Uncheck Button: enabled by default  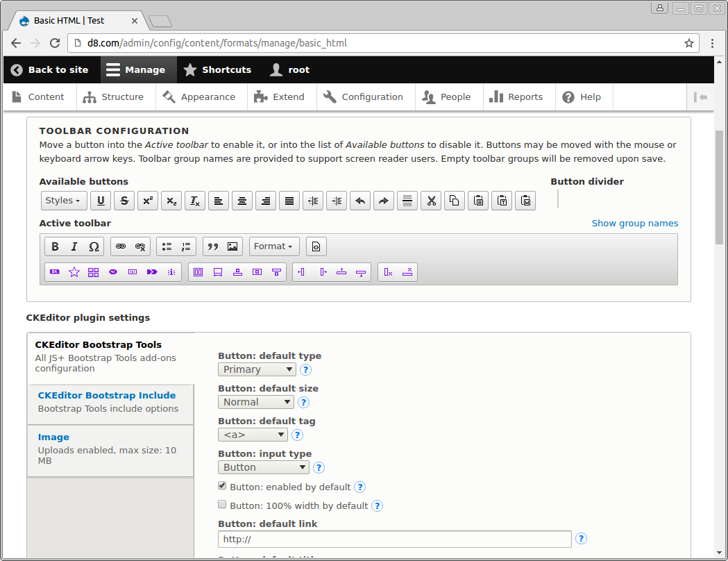(x=223, y=487)
